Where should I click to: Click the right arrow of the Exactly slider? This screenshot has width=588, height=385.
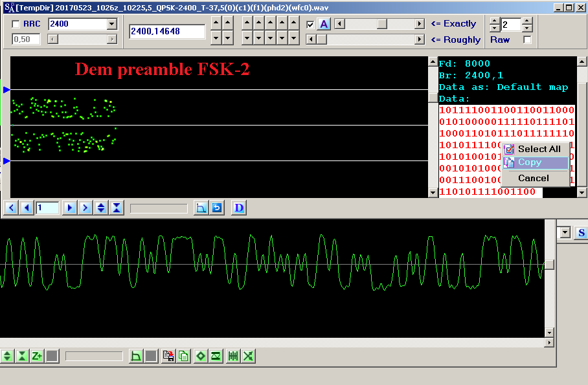(x=420, y=24)
